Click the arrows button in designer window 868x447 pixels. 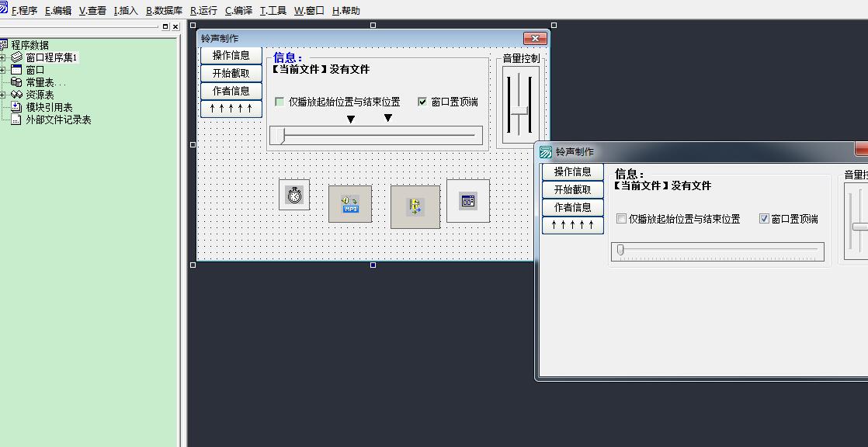[231, 109]
